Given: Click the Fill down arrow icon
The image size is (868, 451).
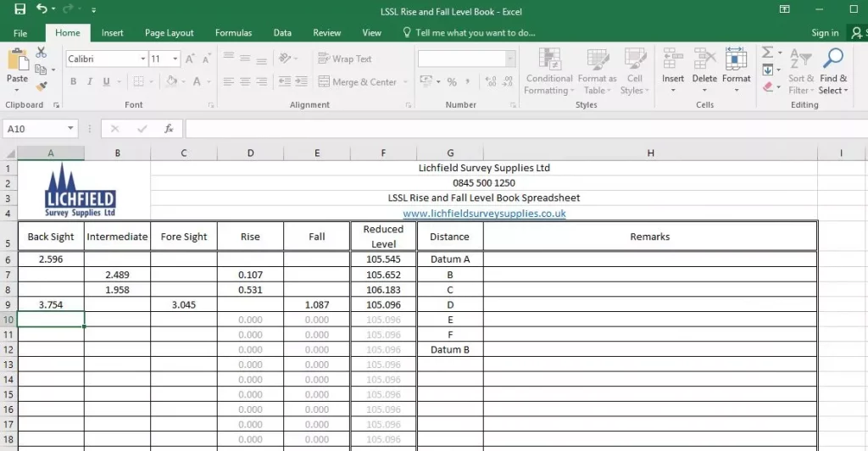Looking at the screenshot, I should point(768,70).
